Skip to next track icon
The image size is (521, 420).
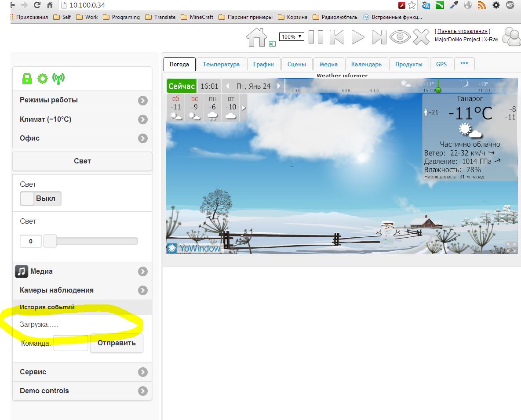coord(379,37)
